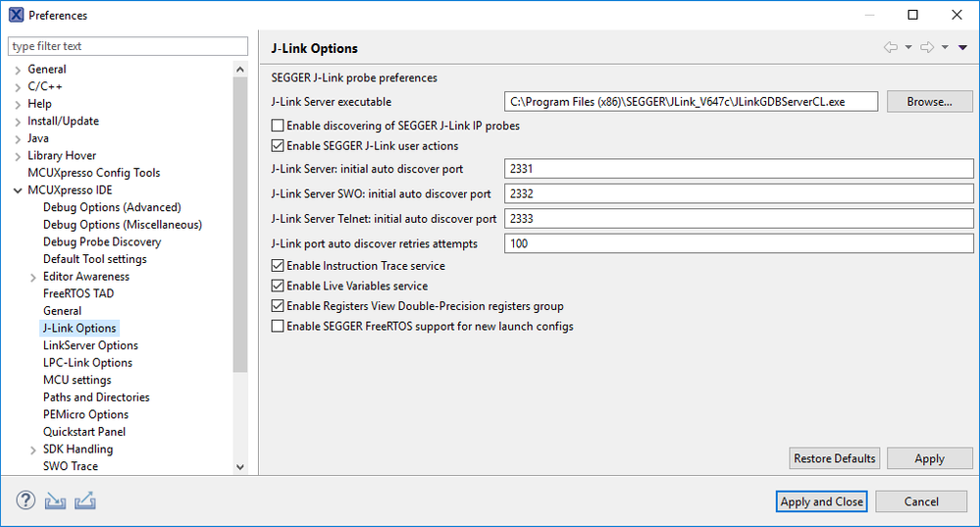Expand the General tree node

tap(18, 70)
